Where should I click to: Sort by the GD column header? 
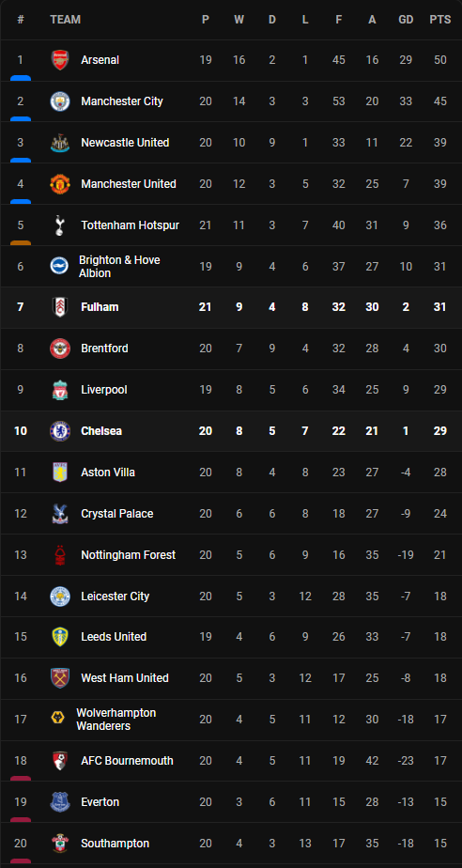[406, 20]
